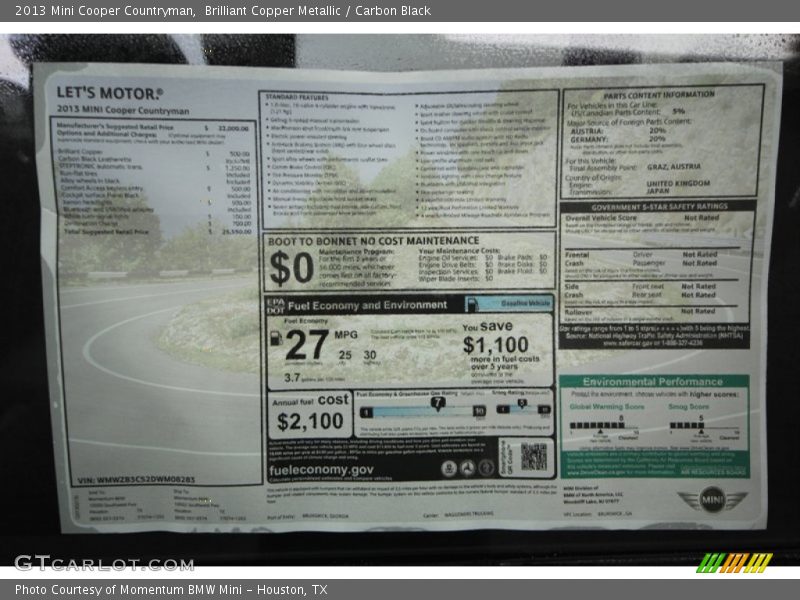Click 'JAPAN' transmission origin

point(658,191)
